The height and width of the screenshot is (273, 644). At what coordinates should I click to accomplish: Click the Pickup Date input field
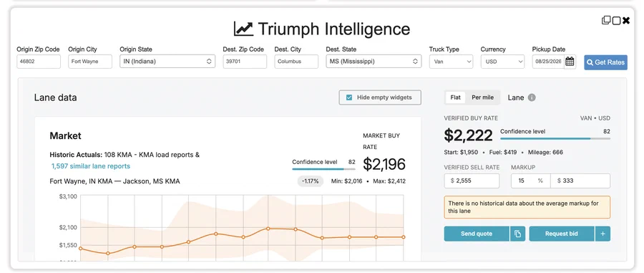tap(548, 62)
